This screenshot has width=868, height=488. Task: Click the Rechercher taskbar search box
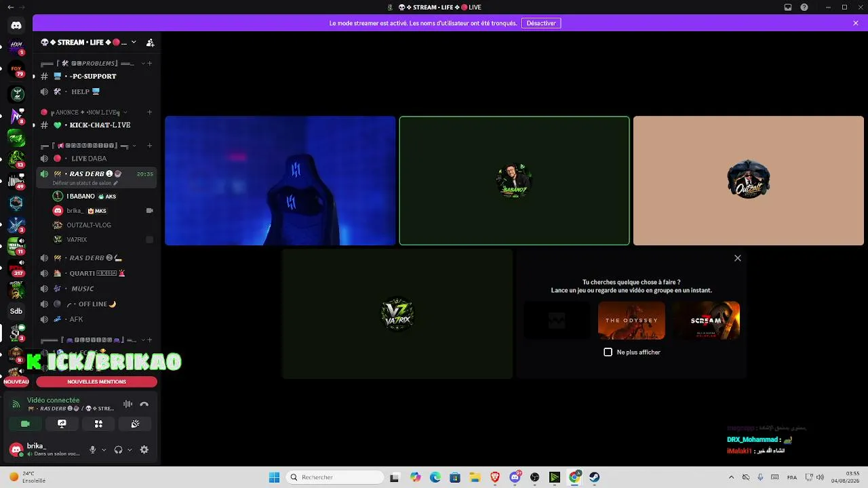[x=335, y=477]
